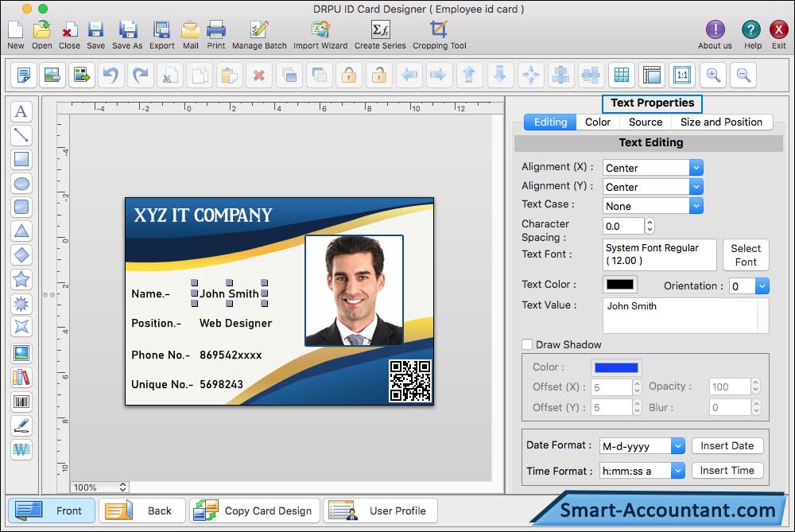Switch to Size and Position tab
This screenshot has height=532, width=795.
[721, 122]
